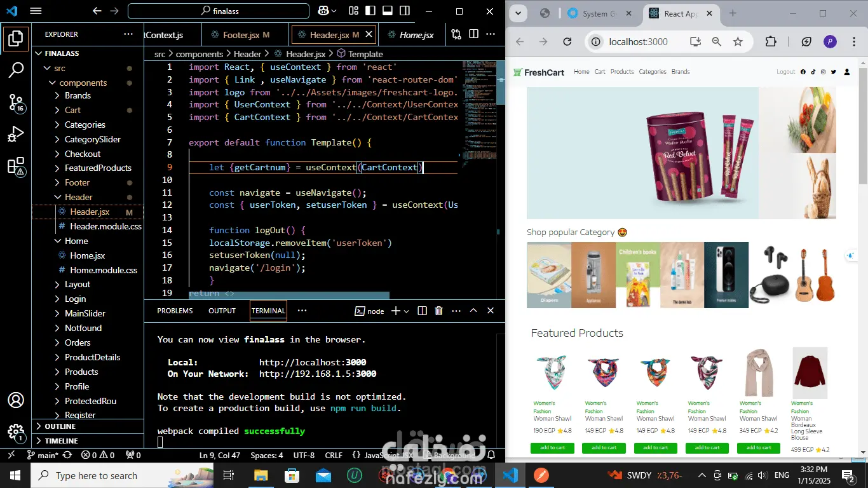
Task: Close the Header.jsx editor tab
Action: click(369, 35)
